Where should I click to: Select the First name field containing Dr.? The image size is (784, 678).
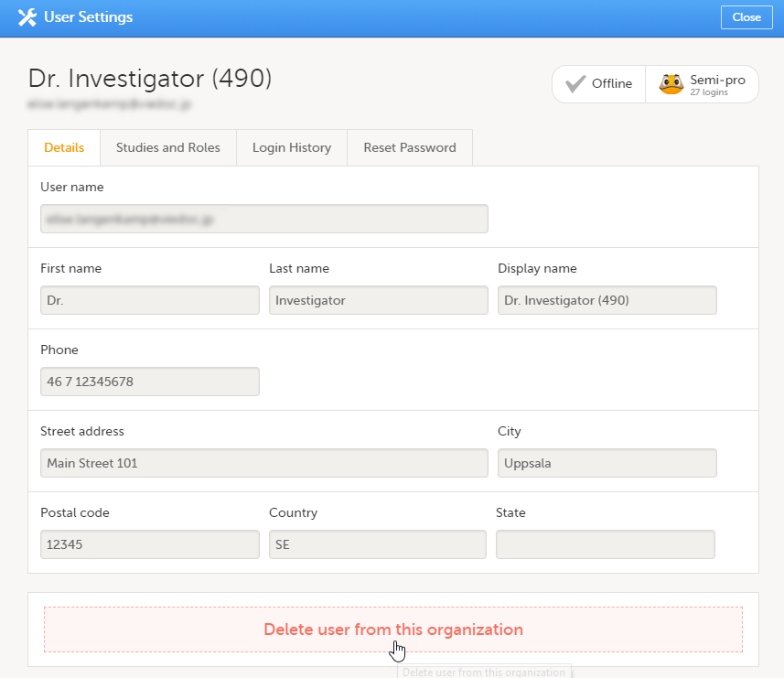coord(149,300)
